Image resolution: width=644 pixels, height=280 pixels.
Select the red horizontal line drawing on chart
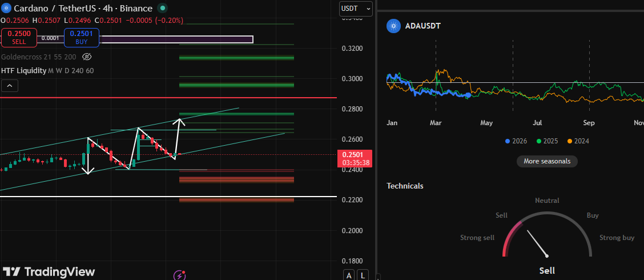click(168, 98)
